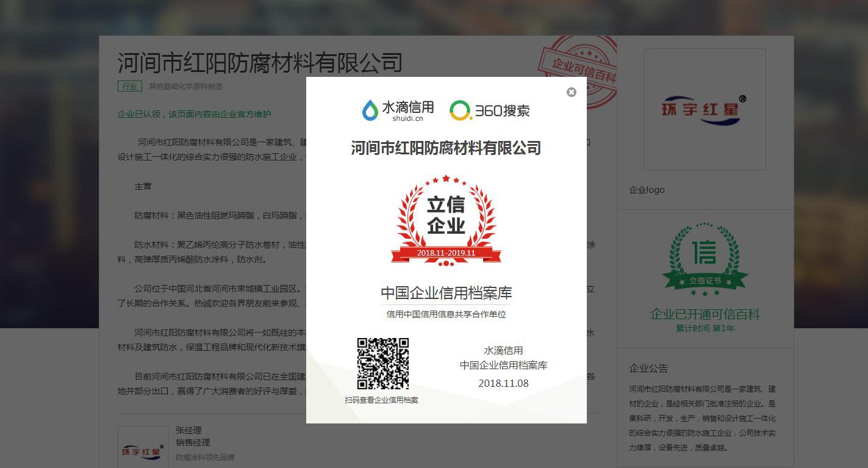The height and width of the screenshot is (468, 868).
Task: Click 信用中国信用信息共享合作单位 text
Action: click(x=446, y=315)
